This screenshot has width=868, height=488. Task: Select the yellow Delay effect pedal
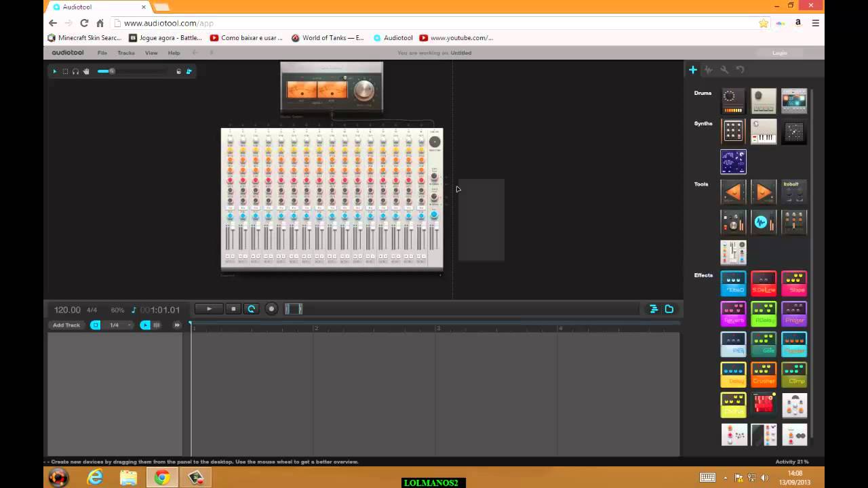(733, 375)
